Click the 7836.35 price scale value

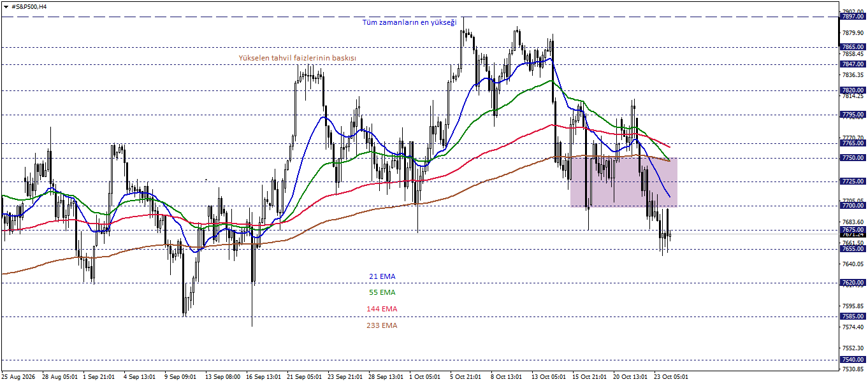pos(853,75)
